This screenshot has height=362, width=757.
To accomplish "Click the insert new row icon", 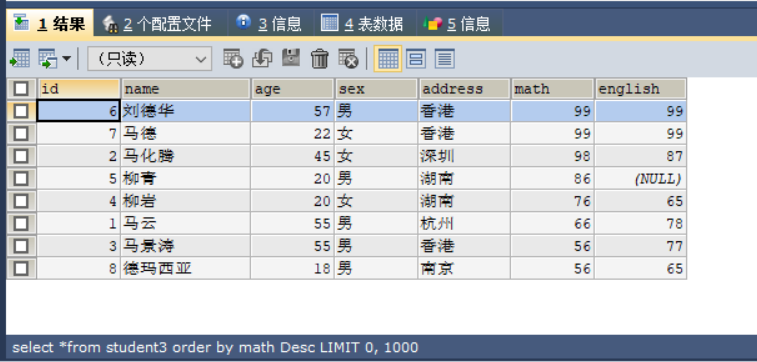I will pyautogui.click(x=233, y=59).
